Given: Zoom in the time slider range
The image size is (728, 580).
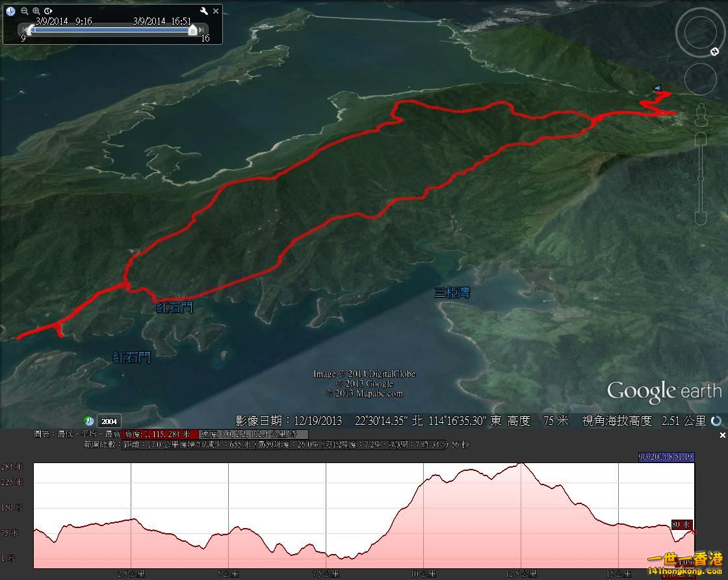Looking at the screenshot, I should (x=36, y=11).
